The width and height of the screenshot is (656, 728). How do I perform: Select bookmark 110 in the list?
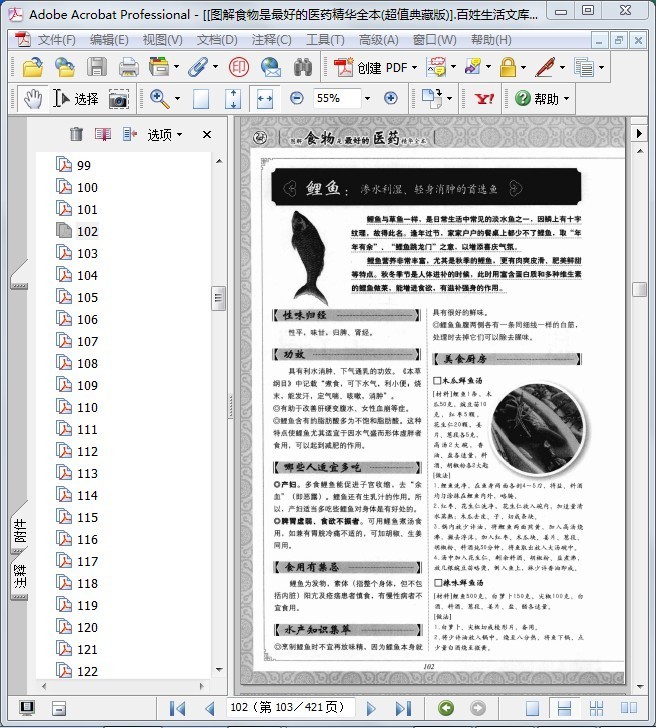pyautogui.click(x=87, y=407)
